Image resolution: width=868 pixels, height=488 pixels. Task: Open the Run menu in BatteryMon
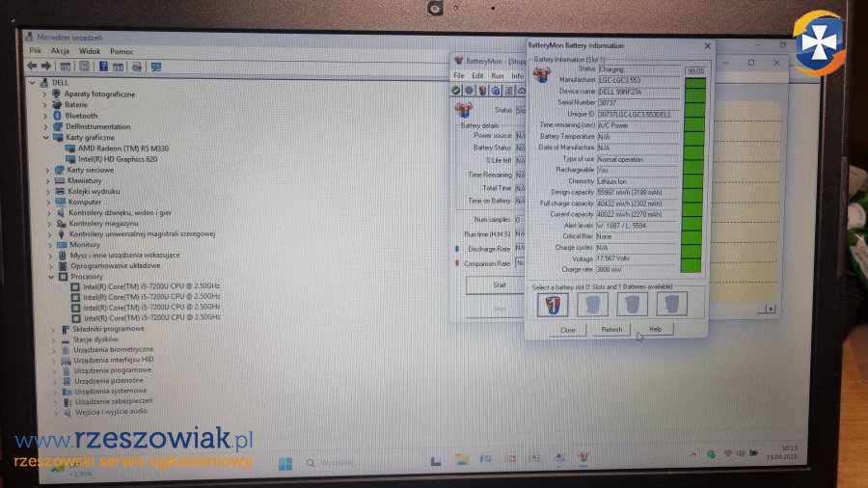click(x=498, y=75)
